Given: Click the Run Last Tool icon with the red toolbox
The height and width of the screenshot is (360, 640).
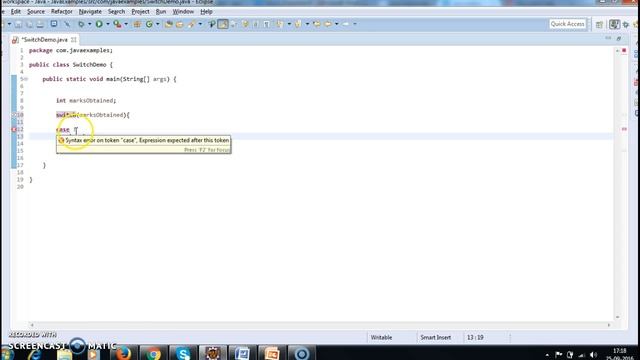Looking at the screenshot, I should [118, 24].
